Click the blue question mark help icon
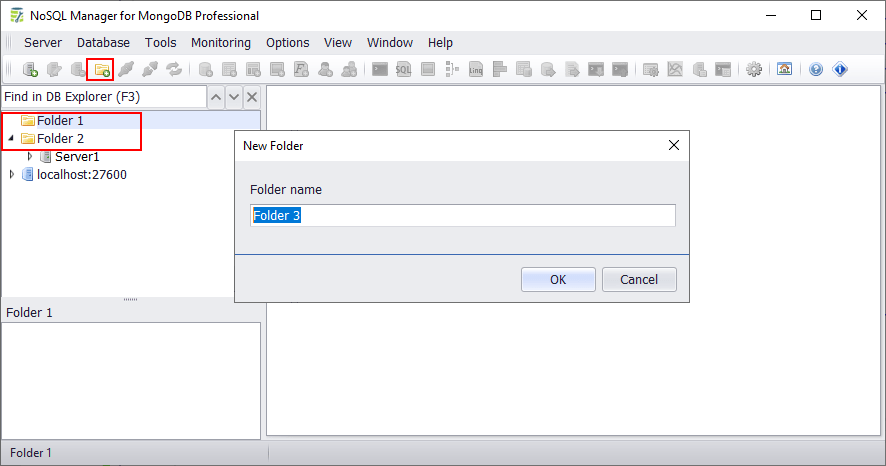The height and width of the screenshot is (466, 886). coord(816,70)
